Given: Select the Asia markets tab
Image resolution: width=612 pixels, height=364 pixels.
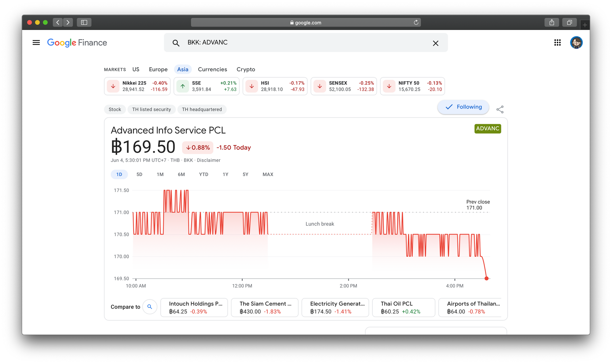Looking at the screenshot, I should coord(183,69).
